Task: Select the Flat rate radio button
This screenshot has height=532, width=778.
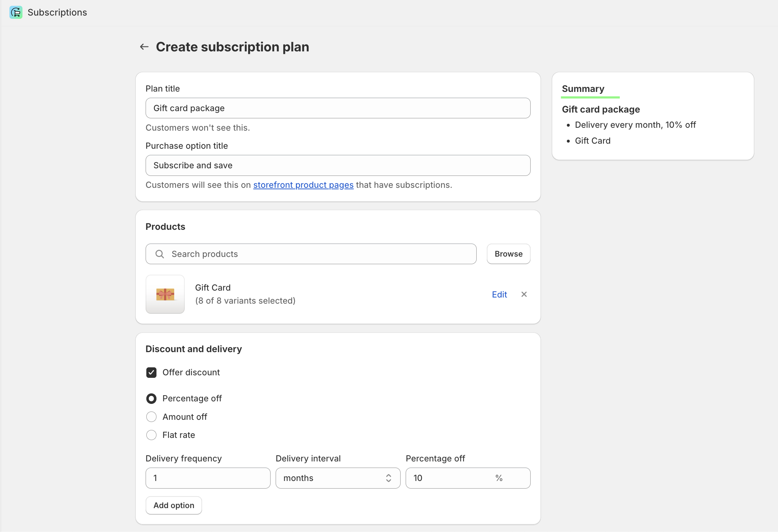Action: [x=151, y=435]
